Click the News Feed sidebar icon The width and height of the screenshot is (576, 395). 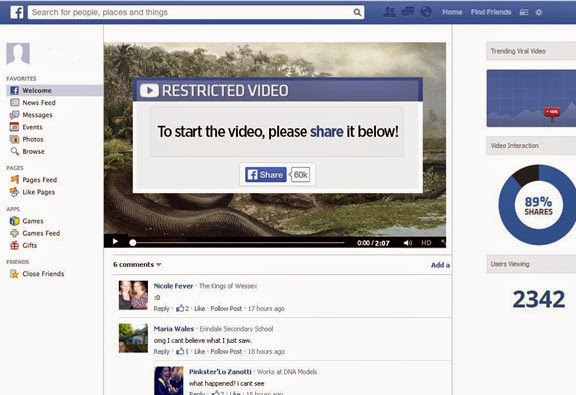14,103
